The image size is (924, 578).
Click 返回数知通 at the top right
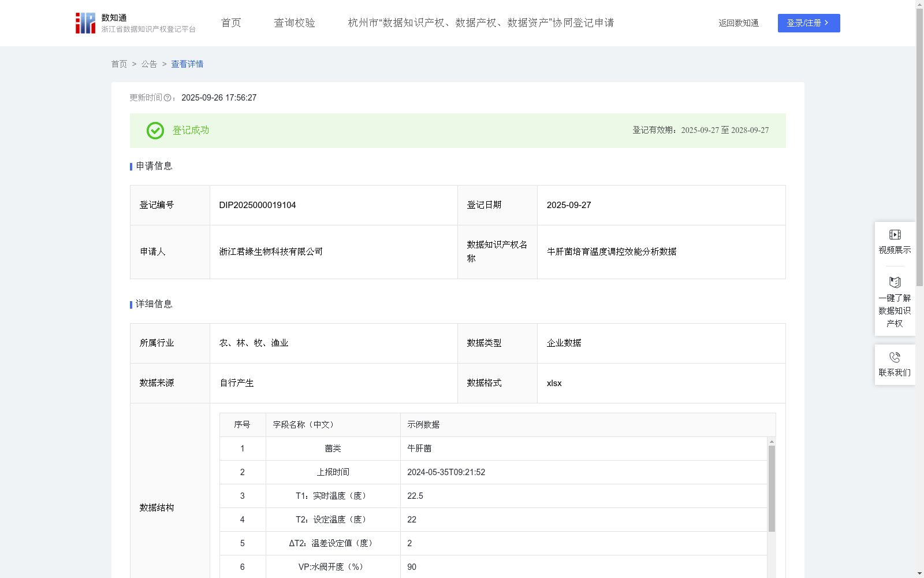(739, 23)
